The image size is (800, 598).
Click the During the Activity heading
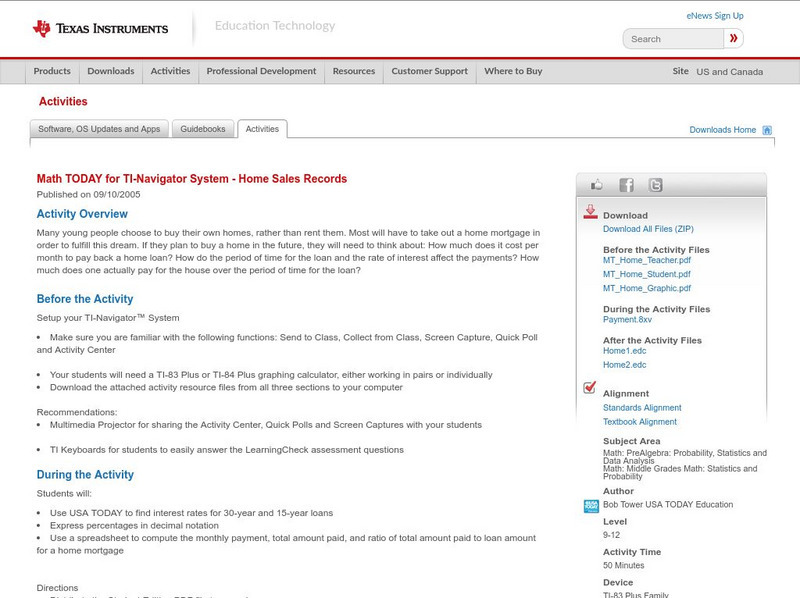tap(85, 475)
